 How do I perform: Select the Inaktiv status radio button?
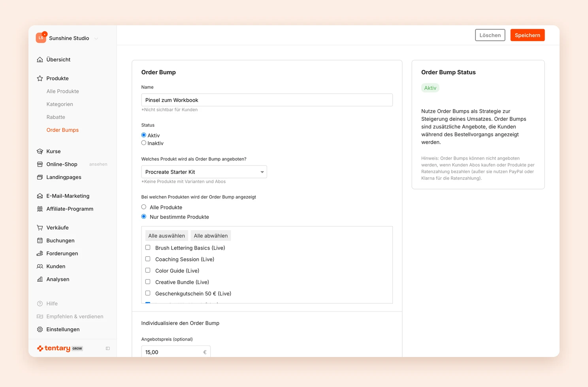pyautogui.click(x=144, y=143)
